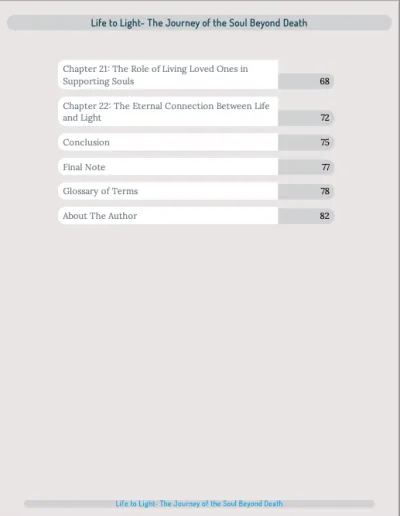The image size is (400, 516).
Task: Open About The Author entry
Action: click(x=168, y=216)
